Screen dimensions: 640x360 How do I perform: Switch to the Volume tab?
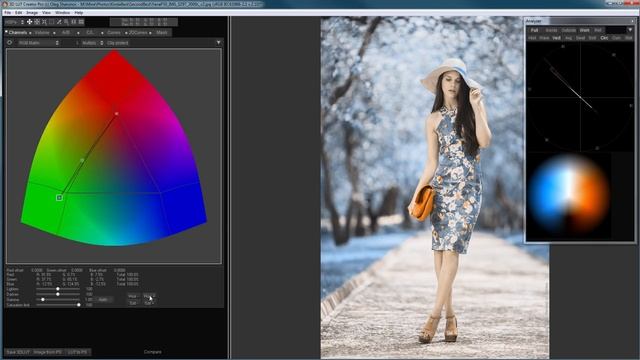[x=42, y=33]
